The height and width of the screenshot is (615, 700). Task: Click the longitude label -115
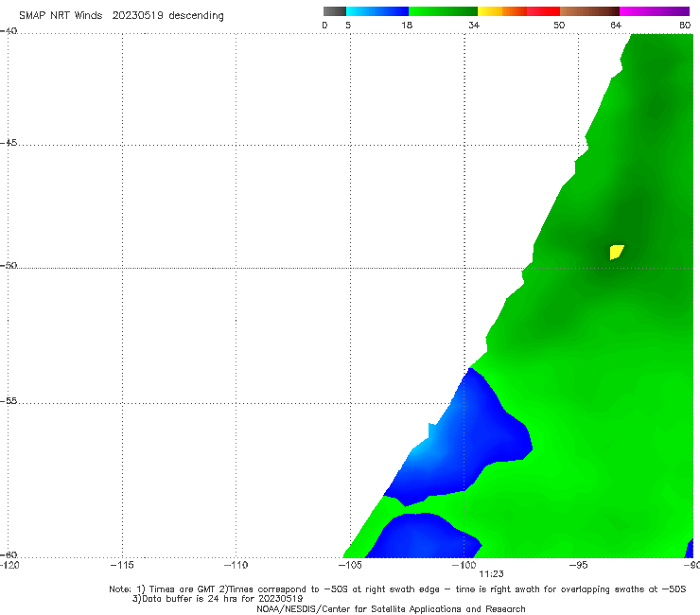[x=122, y=565]
